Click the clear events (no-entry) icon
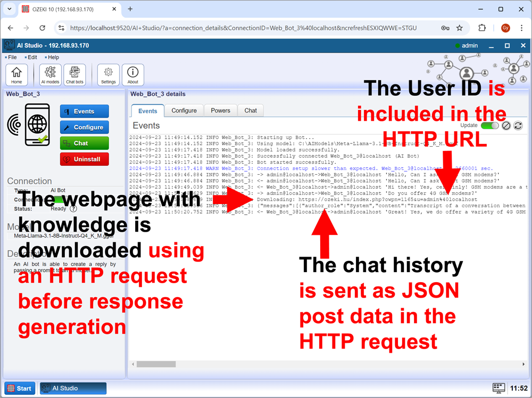This screenshot has height=398, width=532. pyautogui.click(x=506, y=126)
